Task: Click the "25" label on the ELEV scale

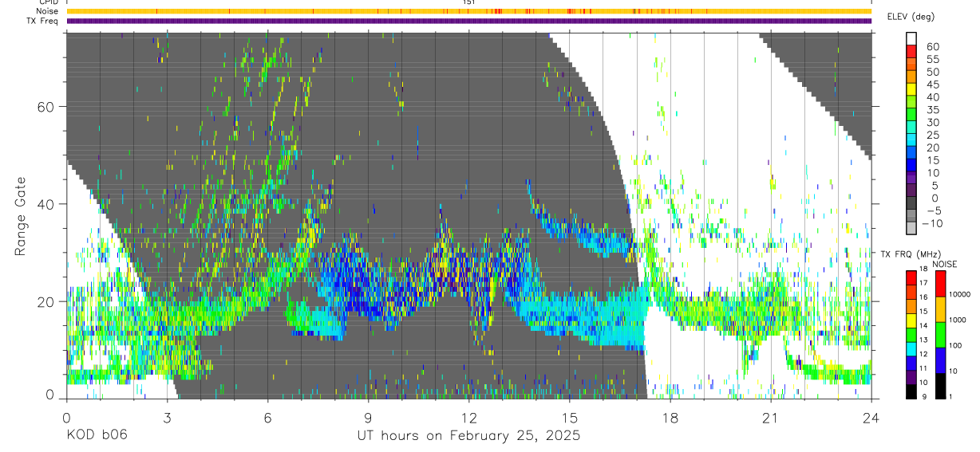Action: 931,135
